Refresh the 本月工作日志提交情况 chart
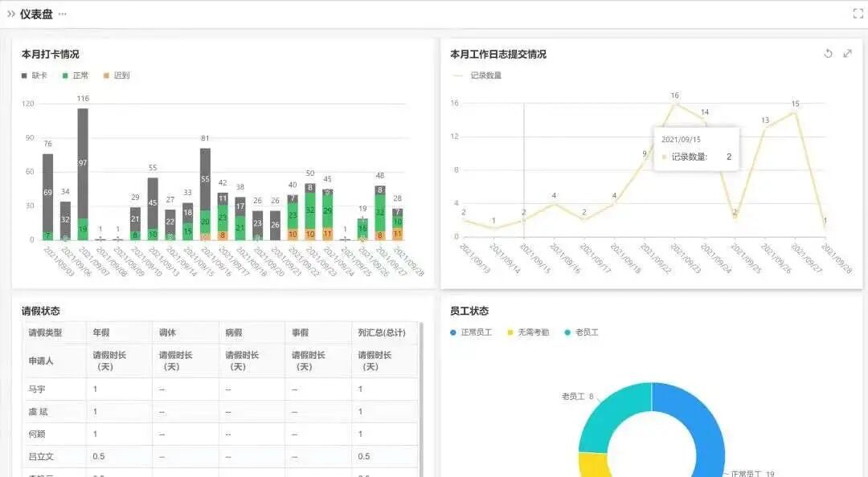Image resolution: width=868 pixels, height=477 pixels. tap(828, 54)
